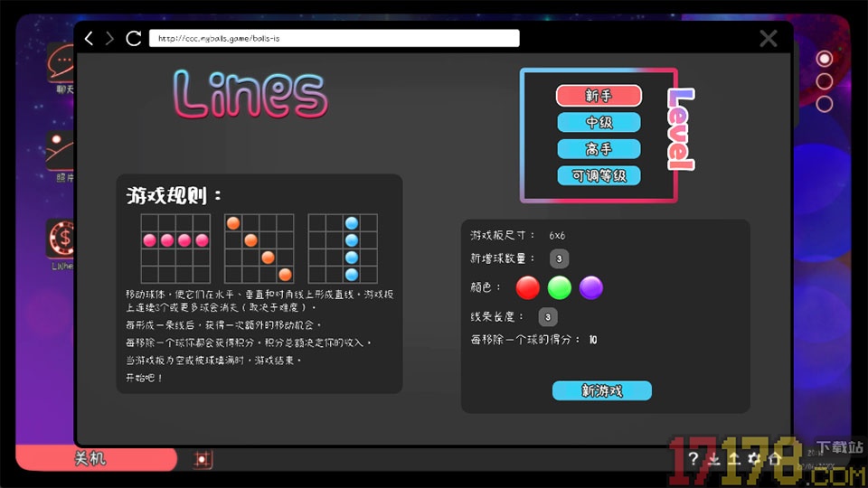Click the URL address bar
The image size is (868, 488).
coord(334,38)
